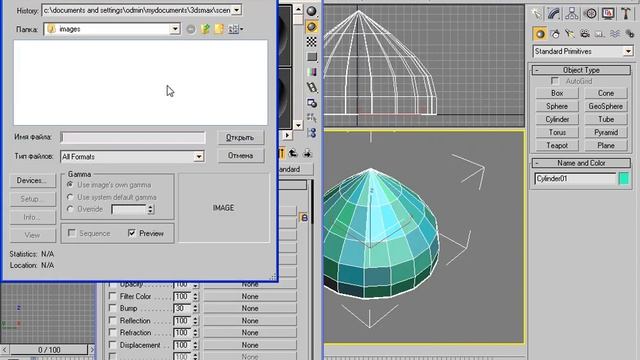Select Use image's own gamma radio

(70, 185)
